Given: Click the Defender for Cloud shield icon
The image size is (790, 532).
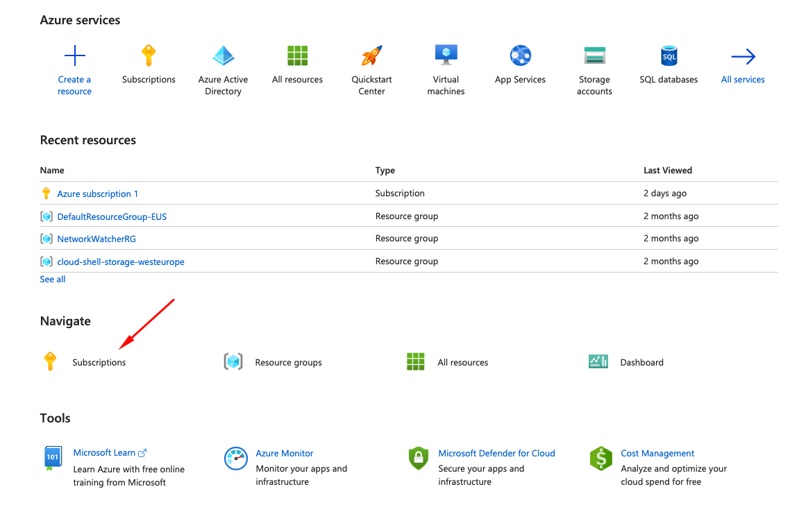Looking at the screenshot, I should (418, 458).
